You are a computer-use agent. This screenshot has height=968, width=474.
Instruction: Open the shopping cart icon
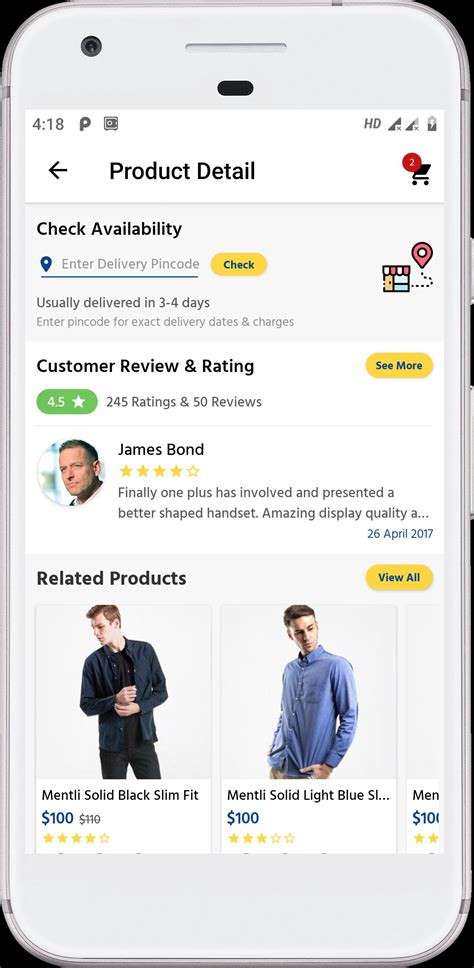(421, 175)
